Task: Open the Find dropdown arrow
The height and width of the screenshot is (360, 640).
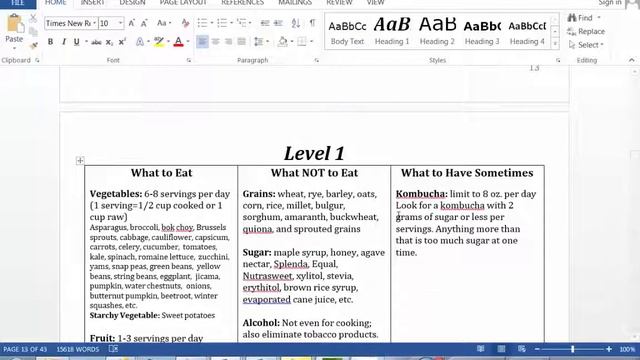Action: (x=599, y=18)
